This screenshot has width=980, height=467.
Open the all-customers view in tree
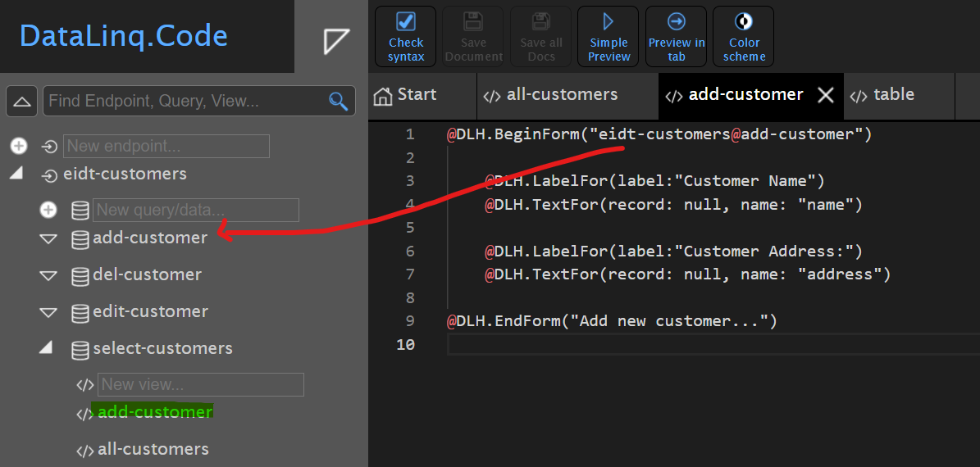click(153, 449)
